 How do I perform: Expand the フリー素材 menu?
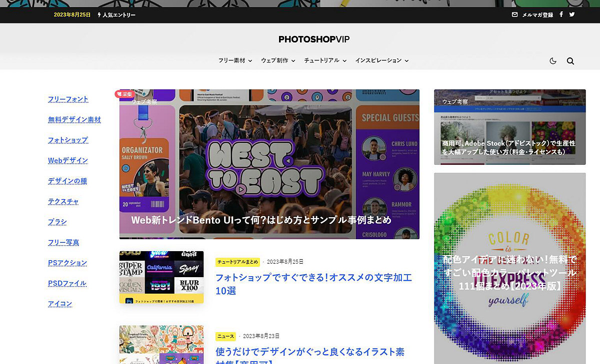235,60
